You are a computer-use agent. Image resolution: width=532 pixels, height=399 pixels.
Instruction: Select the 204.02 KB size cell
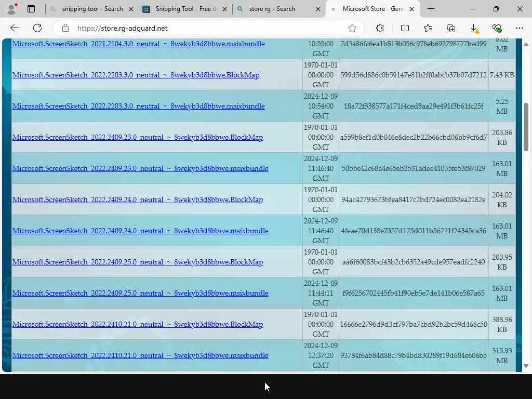pyautogui.click(x=502, y=200)
